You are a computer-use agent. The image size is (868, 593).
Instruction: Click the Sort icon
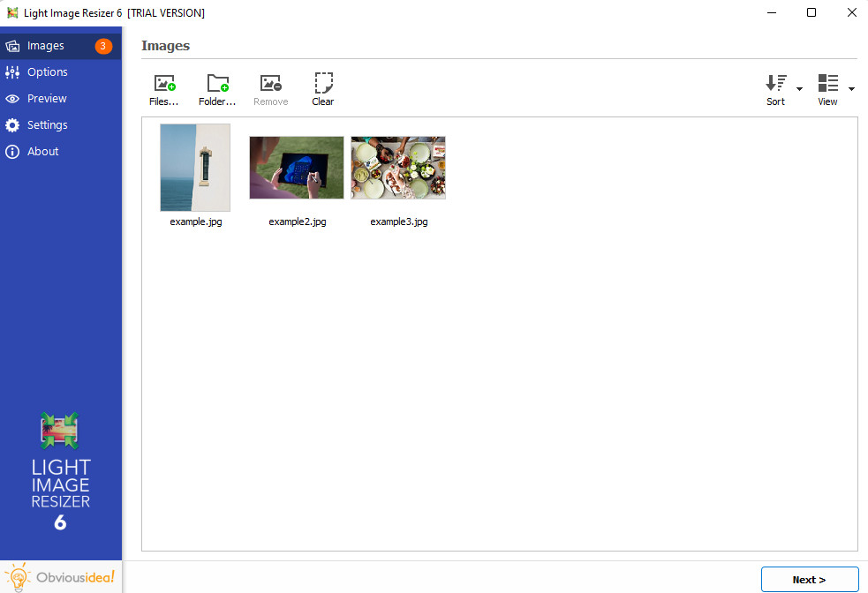[776, 83]
